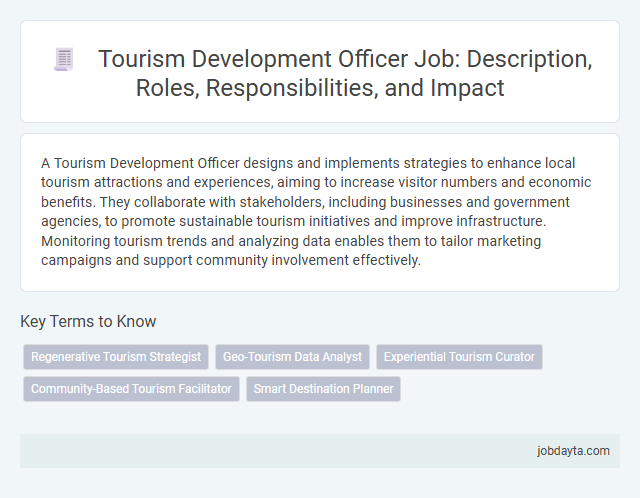Open the Geo-Tourism Data Analyst tag
640x498 pixels.
(292, 357)
